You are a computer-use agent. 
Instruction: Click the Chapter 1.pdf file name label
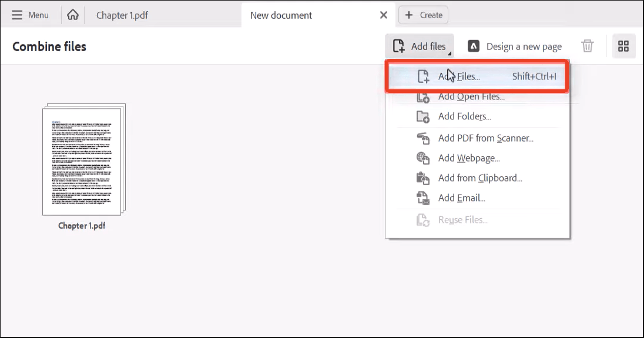pos(82,226)
